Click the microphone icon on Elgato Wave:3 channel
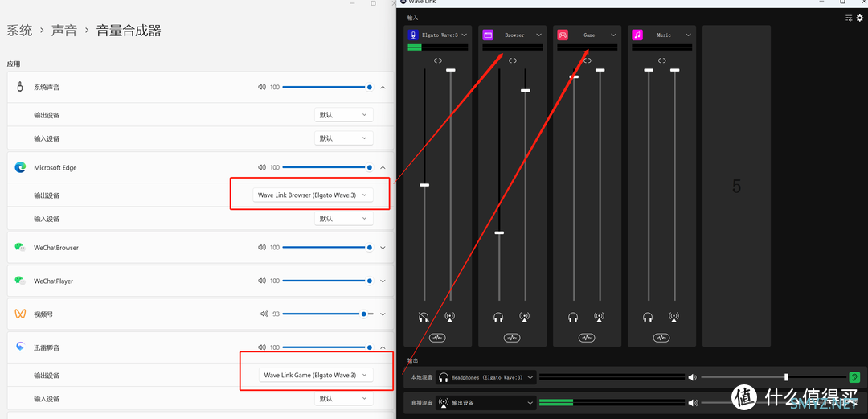 [x=413, y=35]
